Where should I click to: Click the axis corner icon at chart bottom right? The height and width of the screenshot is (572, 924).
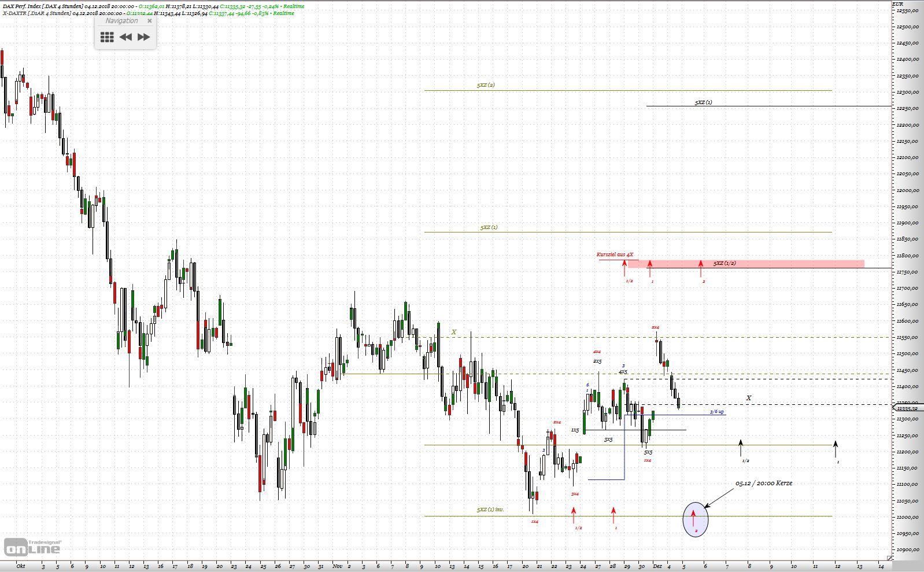tap(890, 558)
